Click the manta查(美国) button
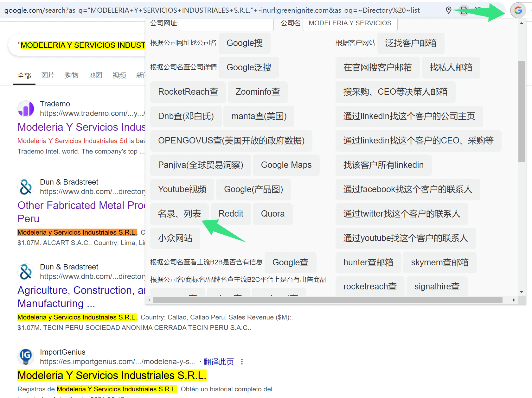The height and width of the screenshot is (398, 532). pos(259,116)
